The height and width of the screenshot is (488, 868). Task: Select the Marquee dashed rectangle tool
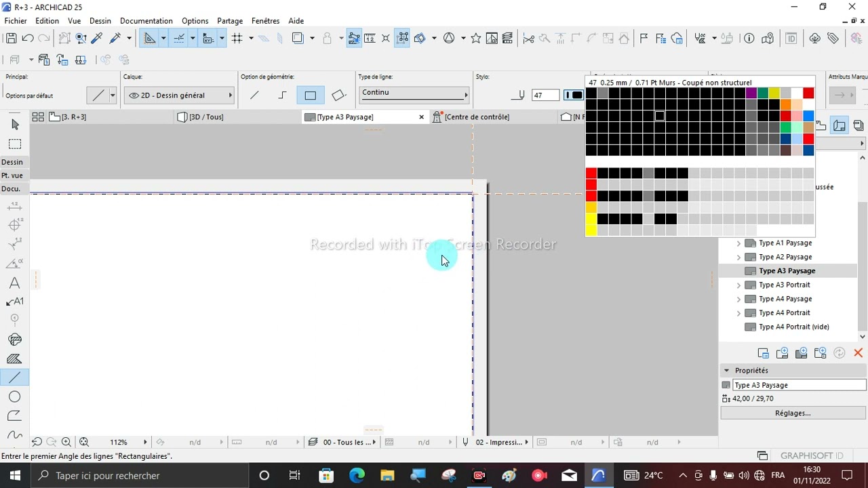click(x=15, y=144)
